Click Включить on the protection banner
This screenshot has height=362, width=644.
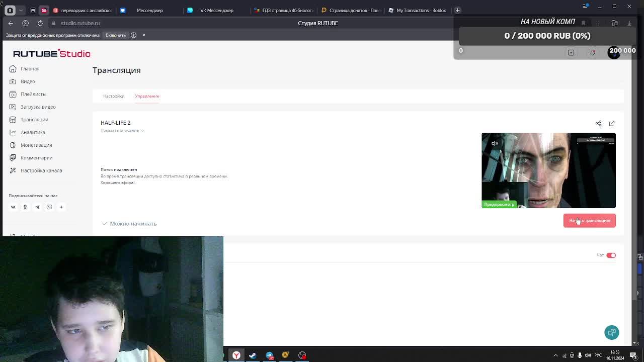coord(116,35)
